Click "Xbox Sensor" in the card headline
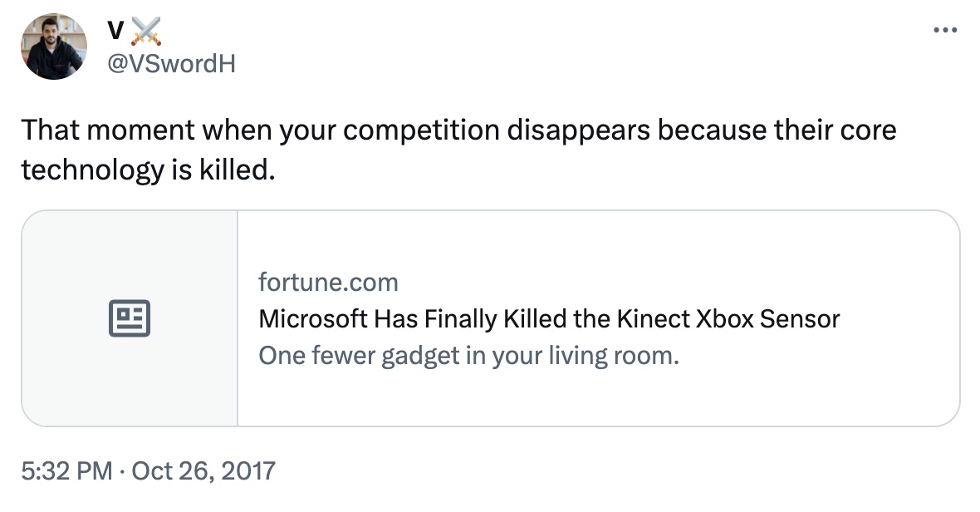Image resolution: width=980 pixels, height=512 pixels. click(767, 318)
